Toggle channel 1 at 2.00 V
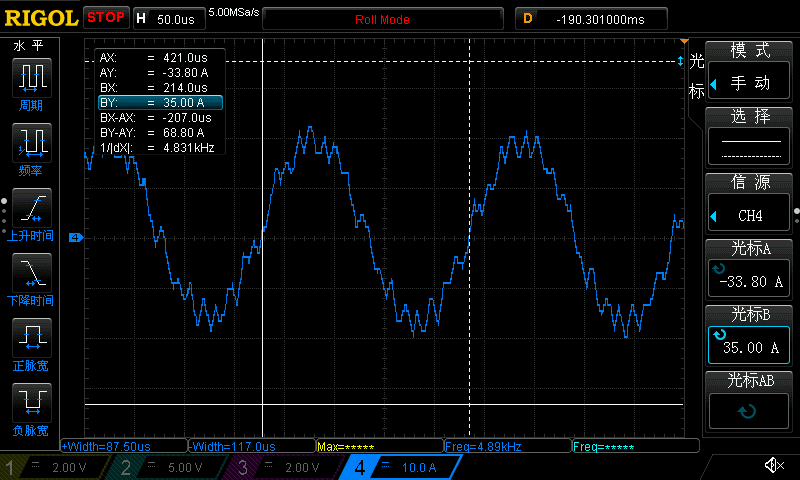Screen dimensions: 800x480 coord(55,467)
